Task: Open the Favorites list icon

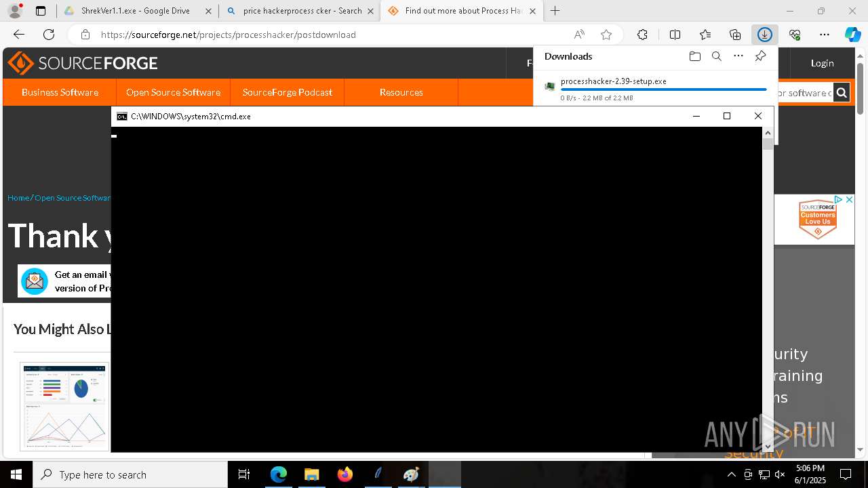Action: coord(705,35)
